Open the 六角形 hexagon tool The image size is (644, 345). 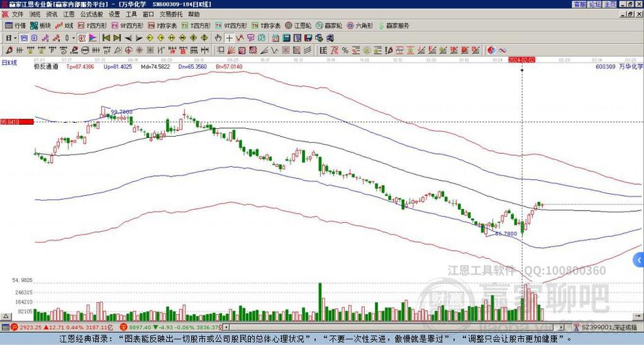click(x=361, y=26)
